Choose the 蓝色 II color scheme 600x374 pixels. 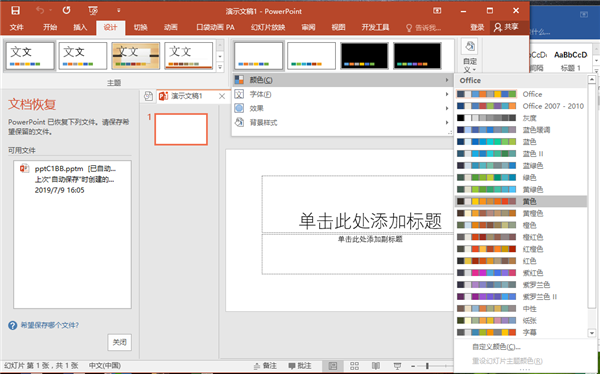[521, 154]
